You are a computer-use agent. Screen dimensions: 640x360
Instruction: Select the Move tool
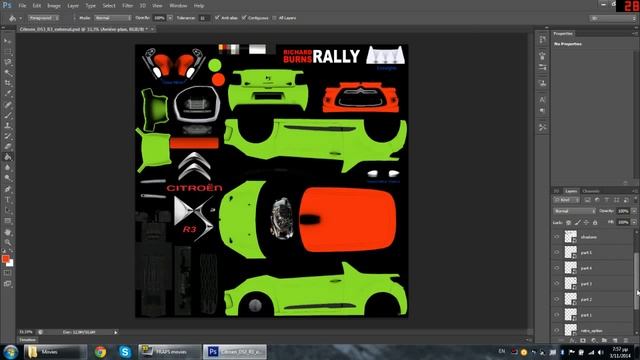(x=7, y=41)
